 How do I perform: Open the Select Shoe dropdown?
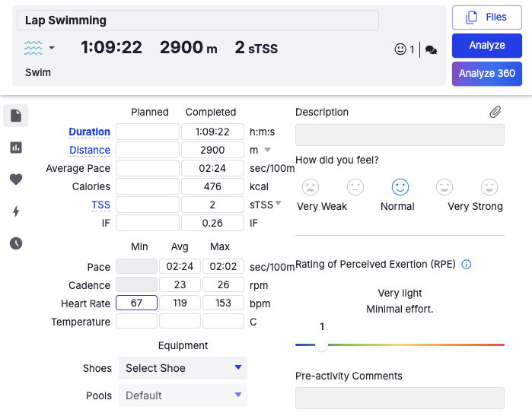tap(183, 368)
